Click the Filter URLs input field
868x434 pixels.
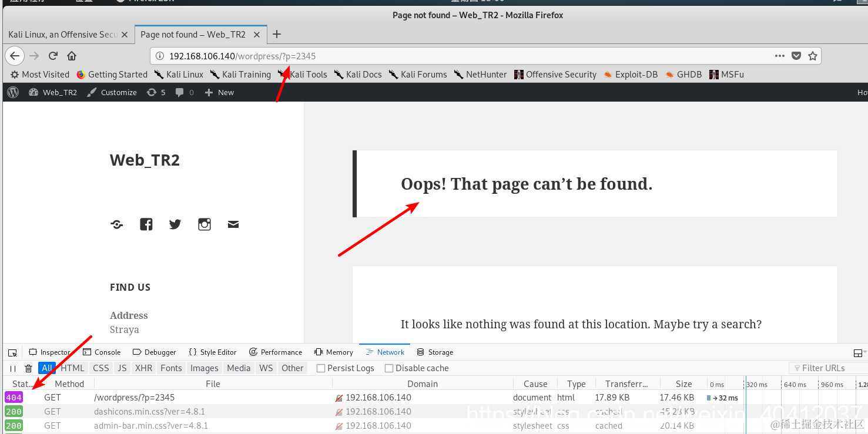click(827, 368)
